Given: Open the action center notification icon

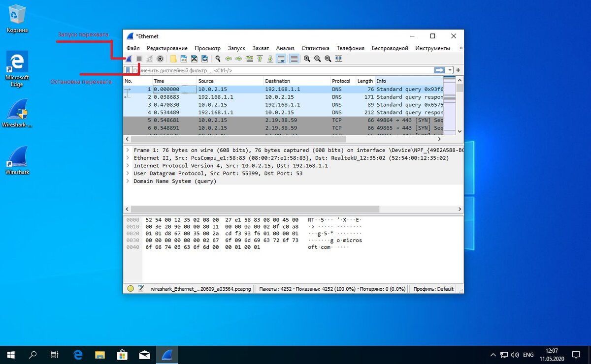Looking at the screenshot, I should coord(576,354).
